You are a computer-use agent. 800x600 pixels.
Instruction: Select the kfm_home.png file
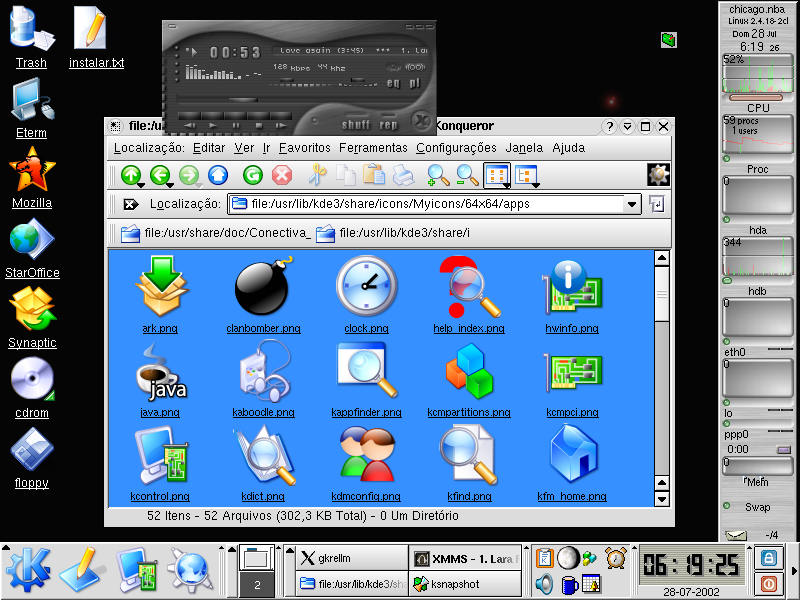[x=572, y=463]
